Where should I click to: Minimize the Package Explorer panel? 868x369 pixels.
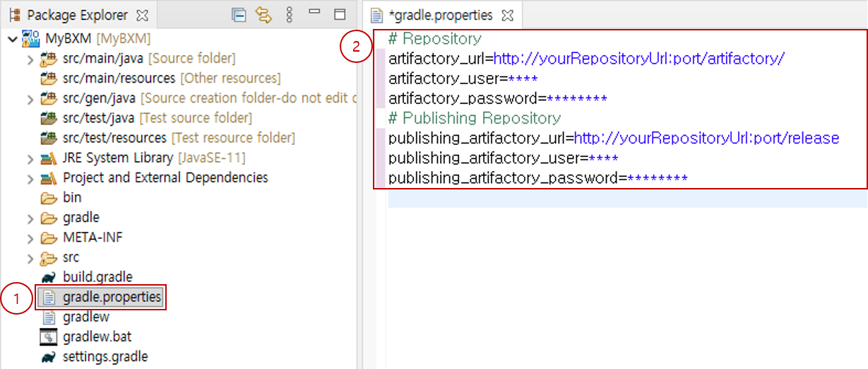click(x=315, y=13)
